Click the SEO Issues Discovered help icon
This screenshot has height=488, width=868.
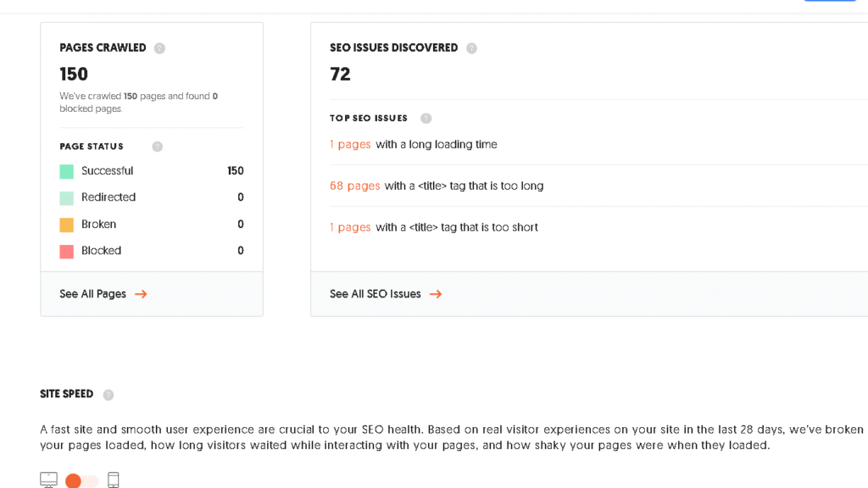[x=472, y=47]
